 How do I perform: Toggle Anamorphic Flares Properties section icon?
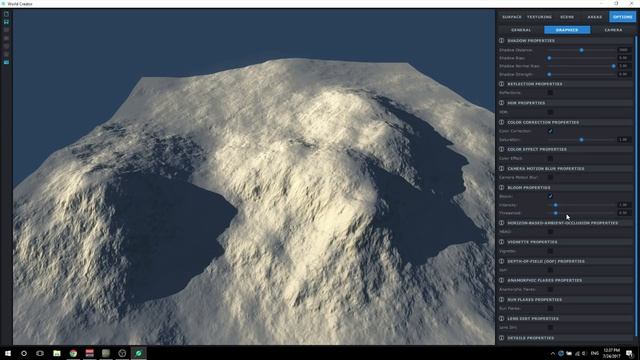click(502, 280)
